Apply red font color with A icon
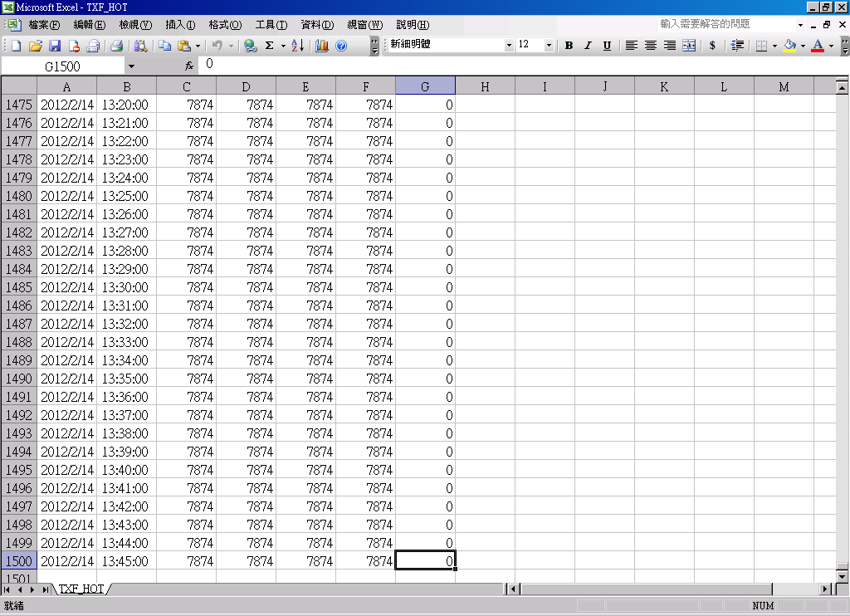 tap(818, 46)
